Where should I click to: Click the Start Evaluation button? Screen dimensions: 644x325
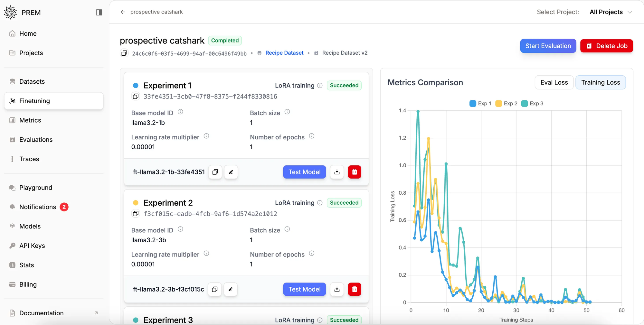548,46
